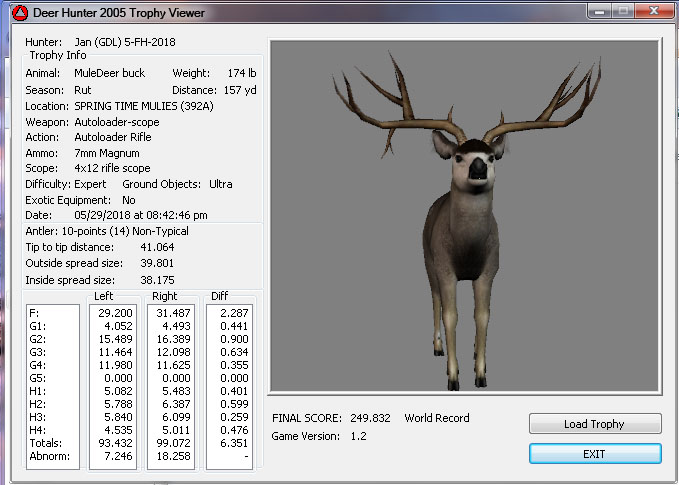Click the FINAL SCORE value 249.832
The width and height of the screenshot is (679, 485).
(370, 418)
